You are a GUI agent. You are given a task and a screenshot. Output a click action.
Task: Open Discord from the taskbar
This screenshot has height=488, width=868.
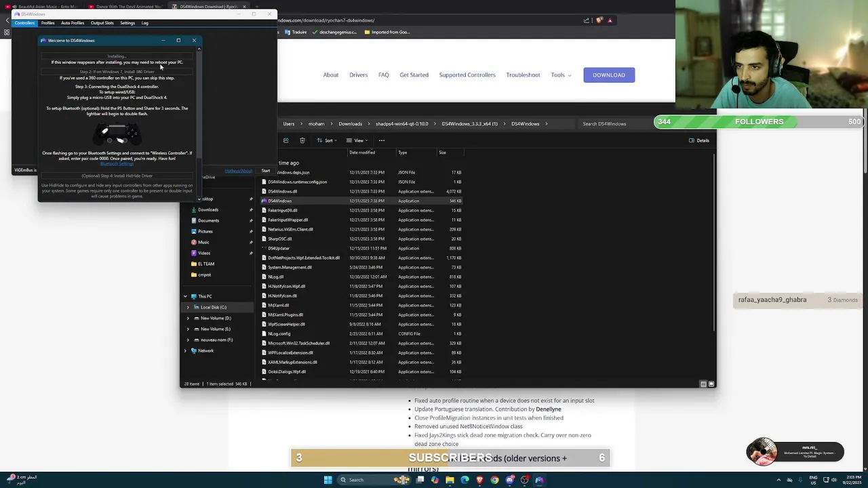(509, 480)
